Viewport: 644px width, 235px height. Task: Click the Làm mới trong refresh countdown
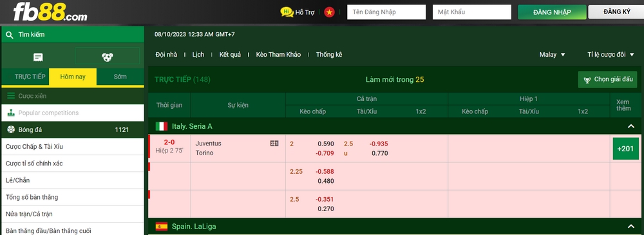(395, 80)
